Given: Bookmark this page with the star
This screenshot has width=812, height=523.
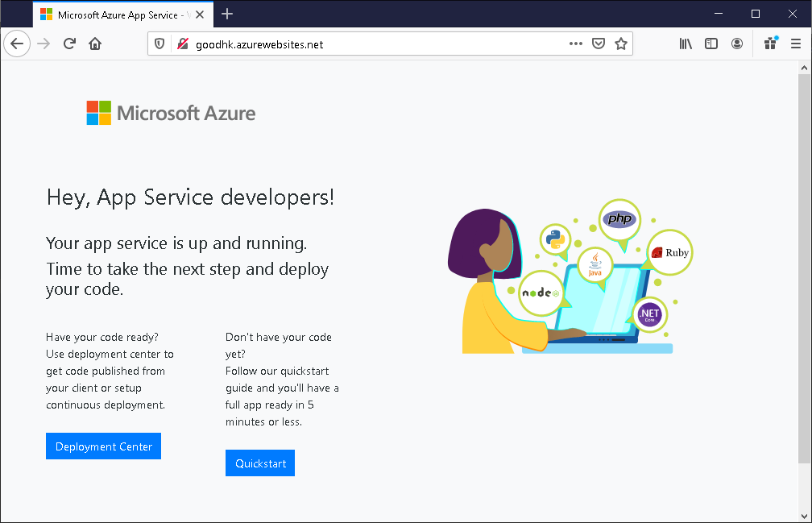Looking at the screenshot, I should pos(620,44).
